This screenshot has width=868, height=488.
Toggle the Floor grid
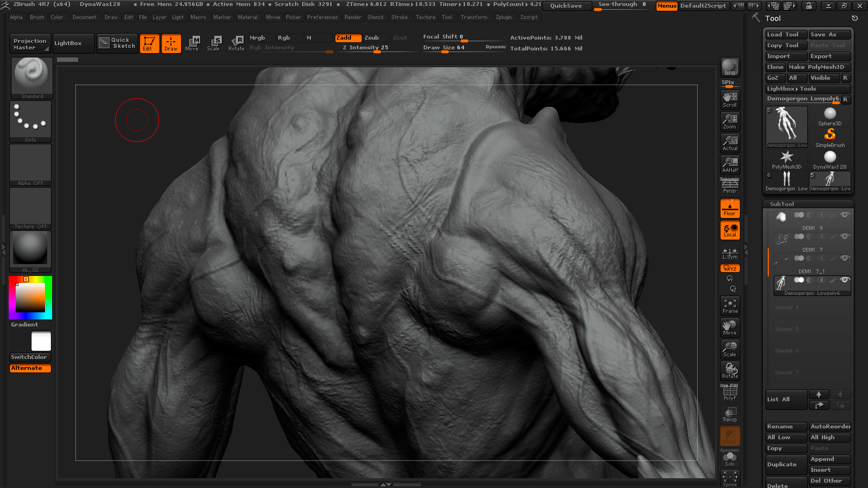[730, 208]
